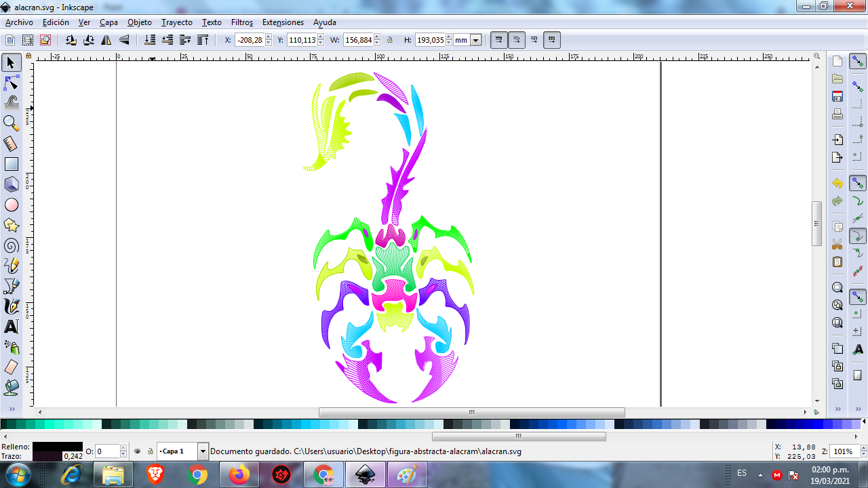Viewport: 868px width, 488px height.
Task: Select the Zoom magnifier tool
Action: point(11,123)
